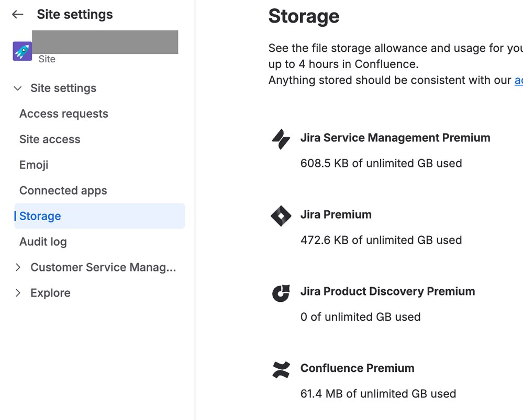Click the Jira Product Discovery Premium title
The image size is (523, 420).
387,291
